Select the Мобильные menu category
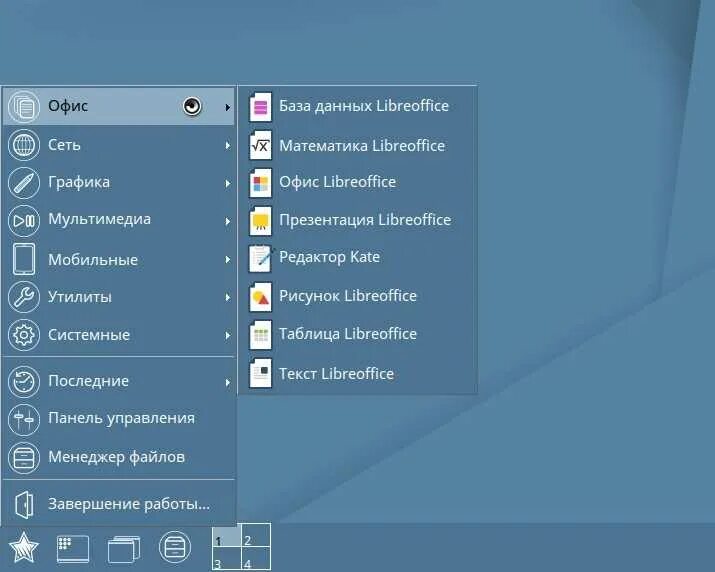715x572 pixels. [119, 259]
